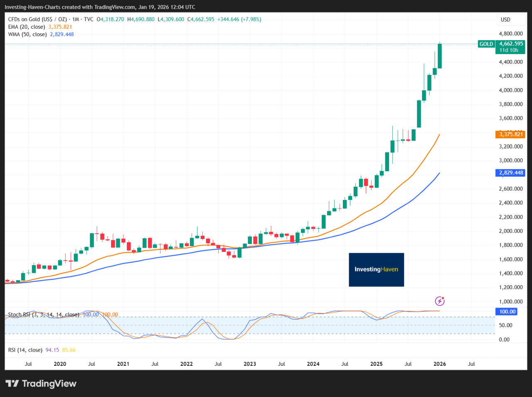Click the blue WMA 2,829.448 axis label
The image size is (532, 397).
510,173
